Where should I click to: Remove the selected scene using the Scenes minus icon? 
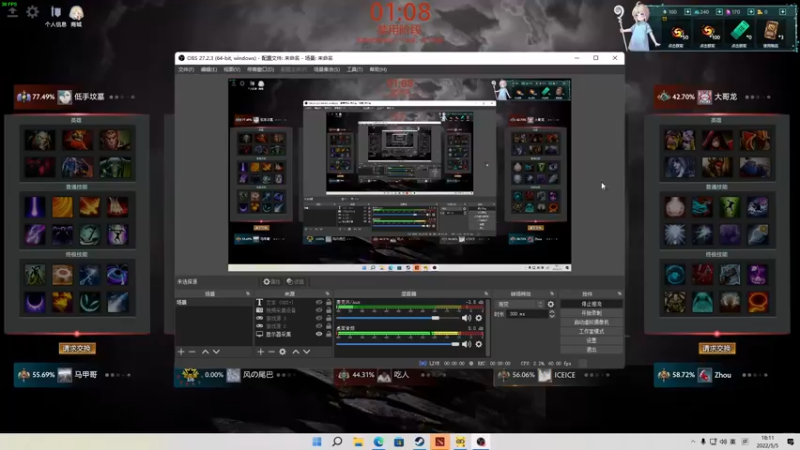click(x=192, y=352)
